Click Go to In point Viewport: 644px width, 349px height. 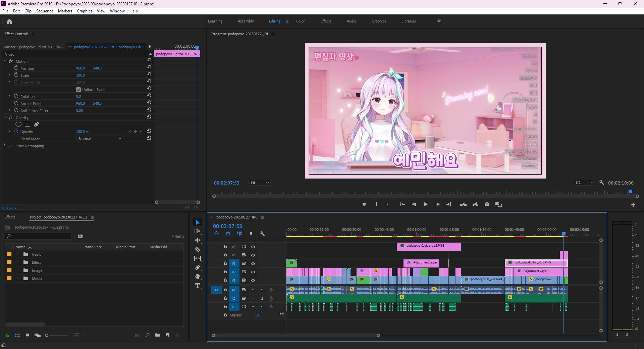(402, 204)
